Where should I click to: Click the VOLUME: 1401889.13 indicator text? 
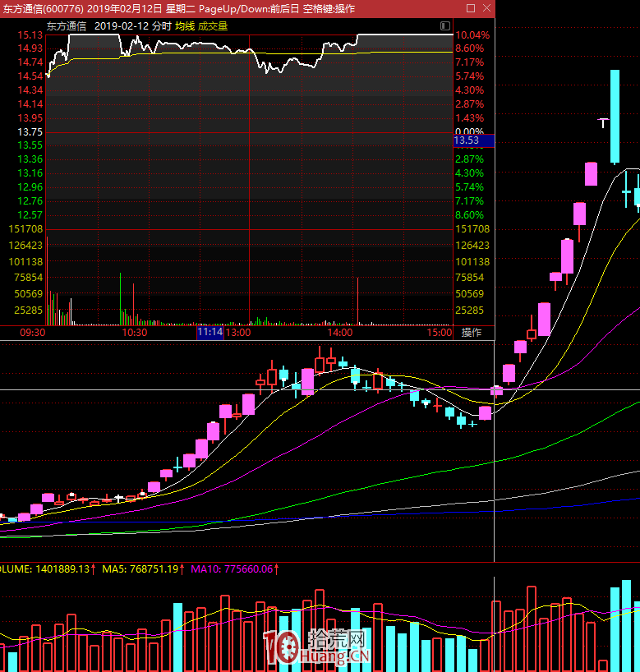pos(45,569)
